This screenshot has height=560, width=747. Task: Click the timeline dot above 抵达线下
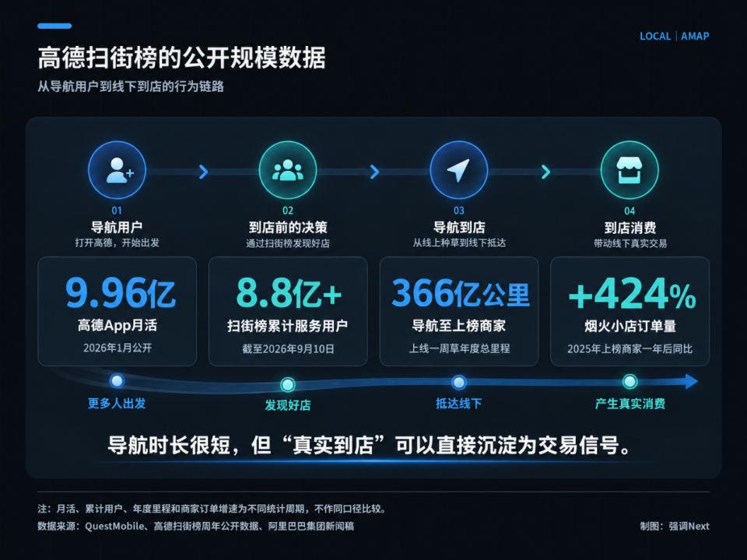pyautogui.click(x=459, y=383)
